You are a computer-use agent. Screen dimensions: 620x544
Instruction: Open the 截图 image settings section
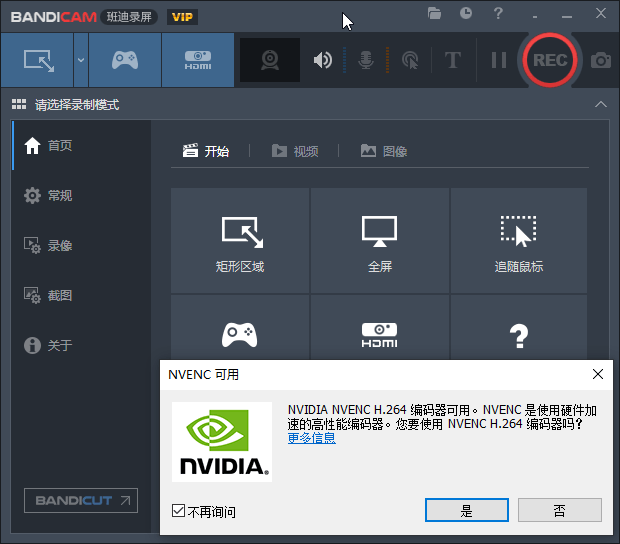[x=81, y=295]
